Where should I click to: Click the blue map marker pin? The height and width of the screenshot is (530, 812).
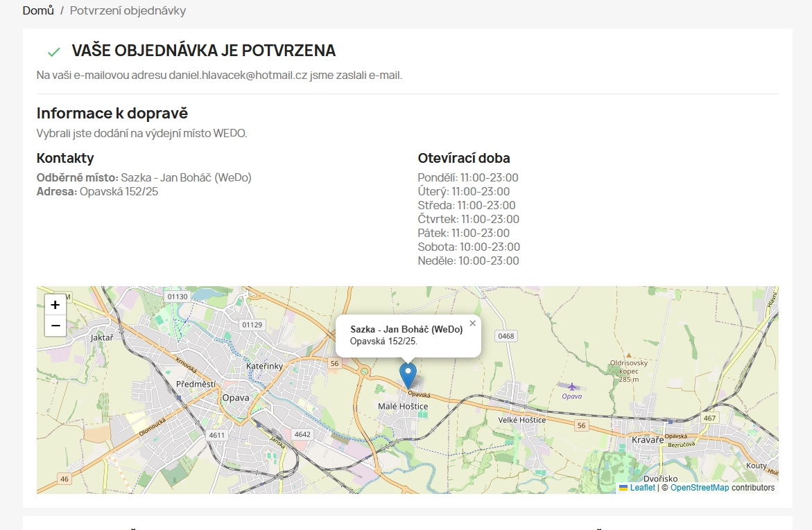pos(408,374)
